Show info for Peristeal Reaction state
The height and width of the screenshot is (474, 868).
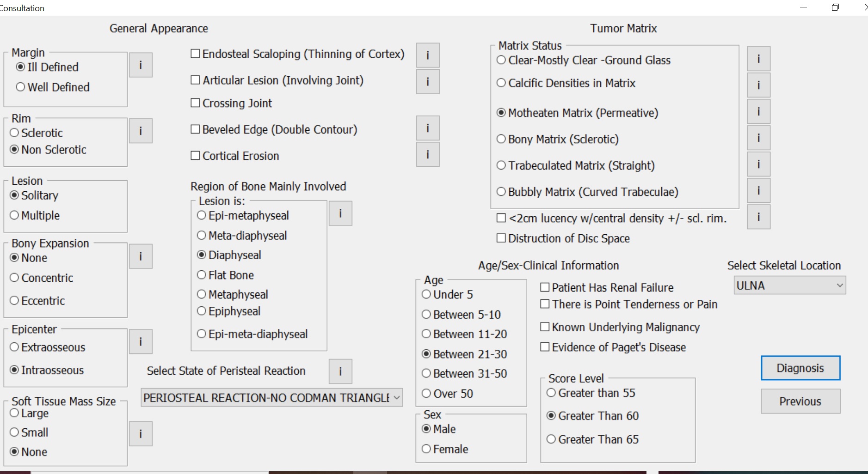[340, 371]
